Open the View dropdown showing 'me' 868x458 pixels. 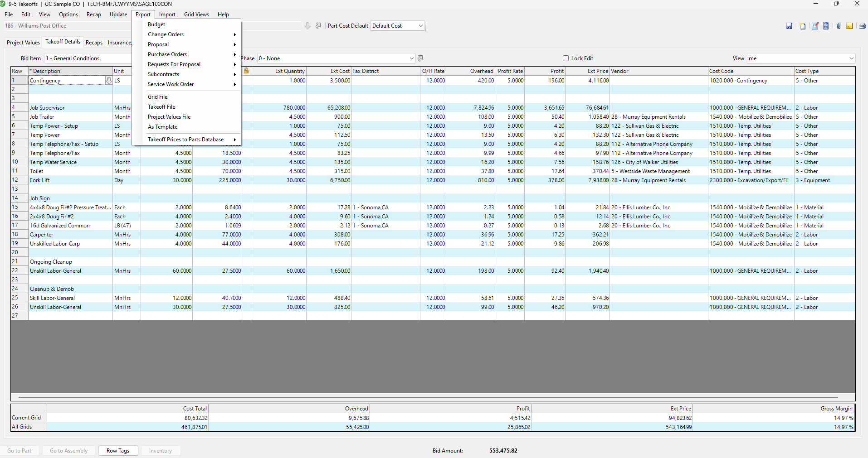[851, 58]
